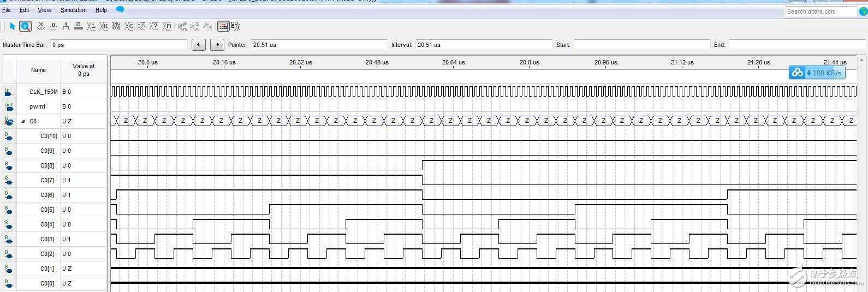The width and height of the screenshot is (868, 292).
Task: Select signal C0[4]
Action: point(47,224)
